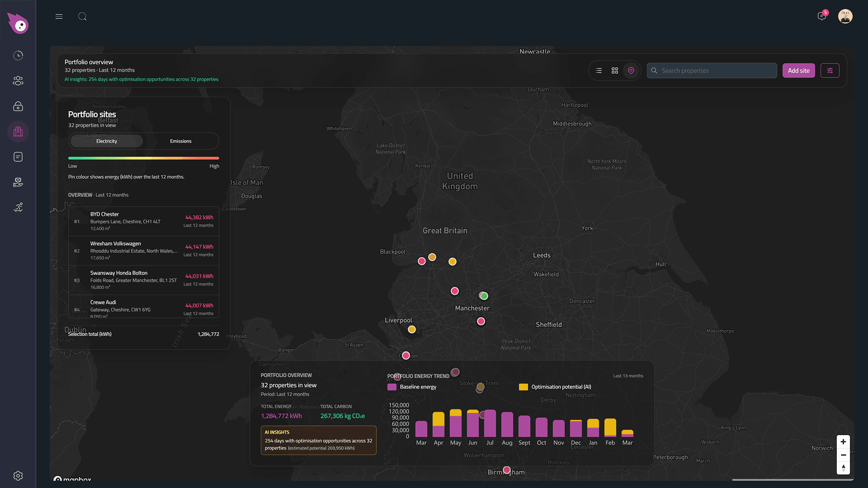Click the pink pin near Chester
The image size is (868, 488).
(406, 356)
